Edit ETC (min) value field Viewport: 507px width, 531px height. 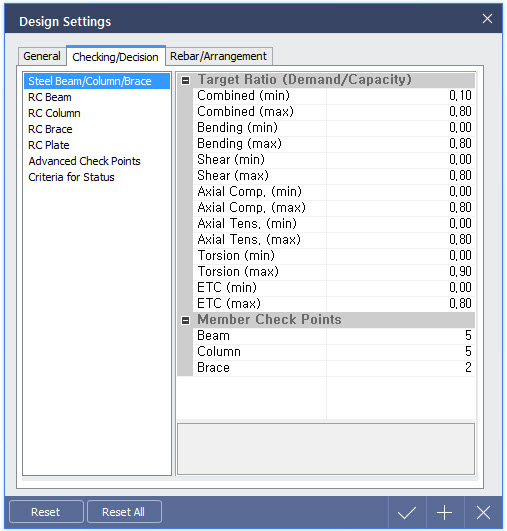401,288
